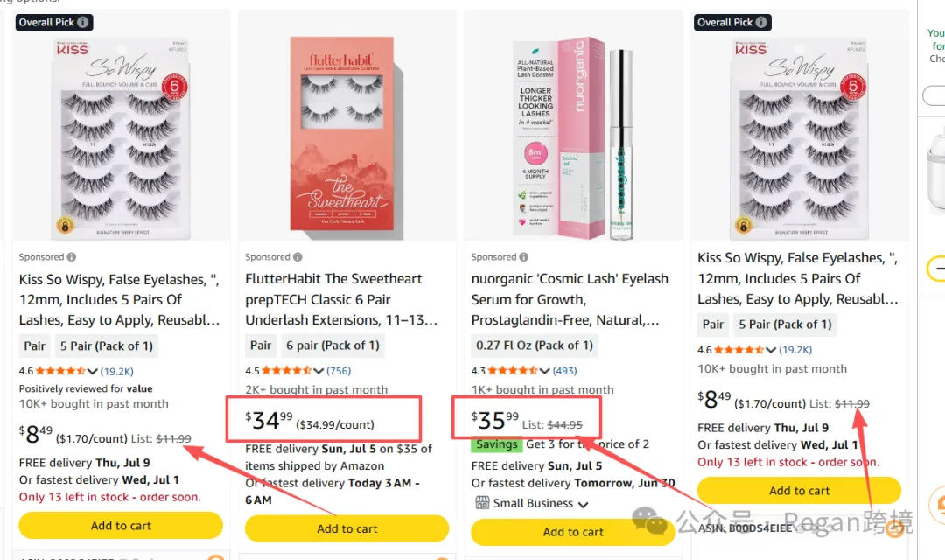Click info icon on rightmost Overall Pick badge

pyautogui.click(x=762, y=22)
